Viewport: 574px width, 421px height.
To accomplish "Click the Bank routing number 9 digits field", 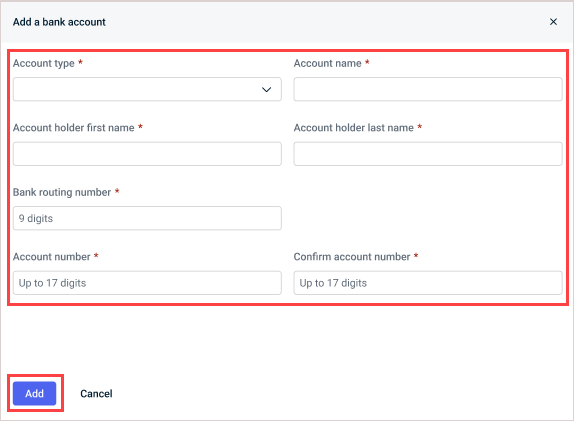I will 147,218.
